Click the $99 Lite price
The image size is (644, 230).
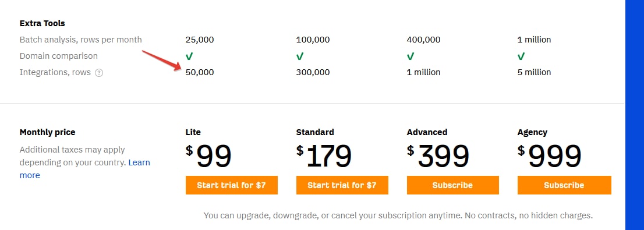pyautogui.click(x=208, y=156)
